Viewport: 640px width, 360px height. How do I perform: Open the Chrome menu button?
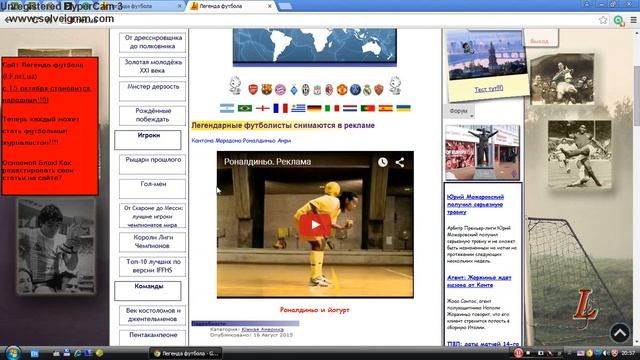coord(633,20)
